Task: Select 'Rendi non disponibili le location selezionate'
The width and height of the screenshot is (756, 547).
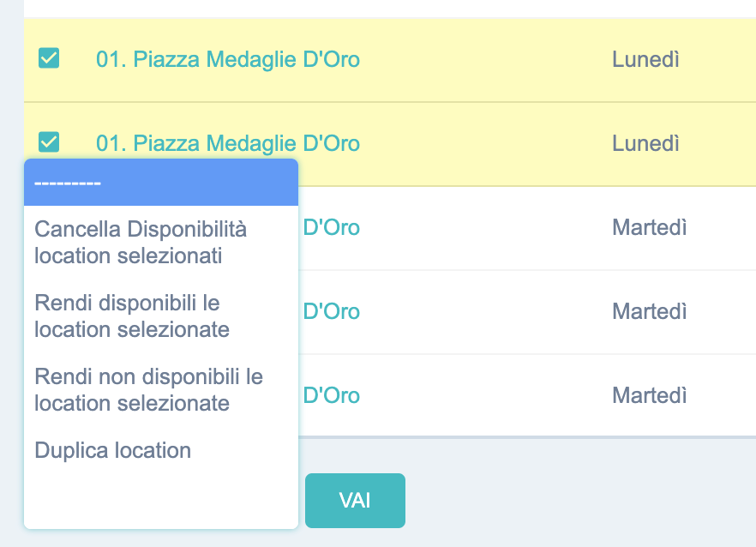Action: point(147,388)
